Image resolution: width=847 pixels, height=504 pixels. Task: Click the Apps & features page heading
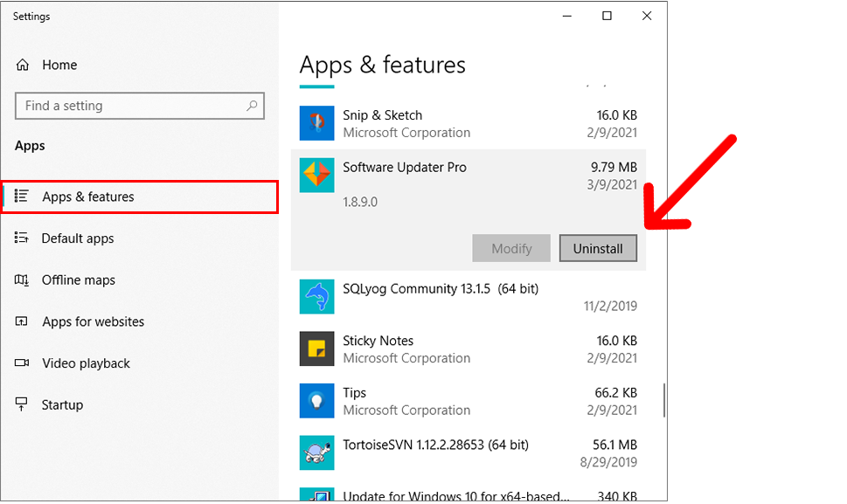coord(382,66)
